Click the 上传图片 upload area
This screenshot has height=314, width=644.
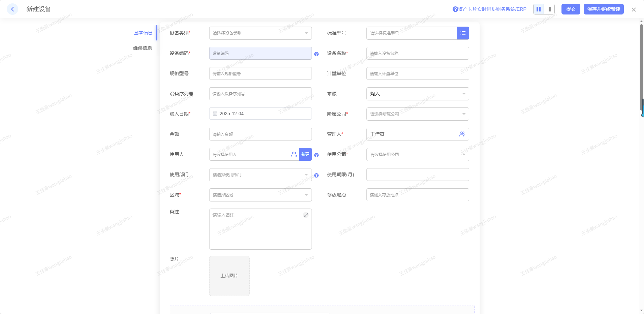click(x=229, y=276)
